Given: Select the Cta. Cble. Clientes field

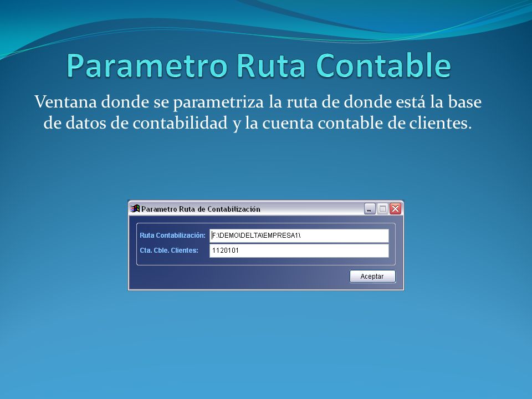Looking at the screenshot, I should tap(299, 250).
